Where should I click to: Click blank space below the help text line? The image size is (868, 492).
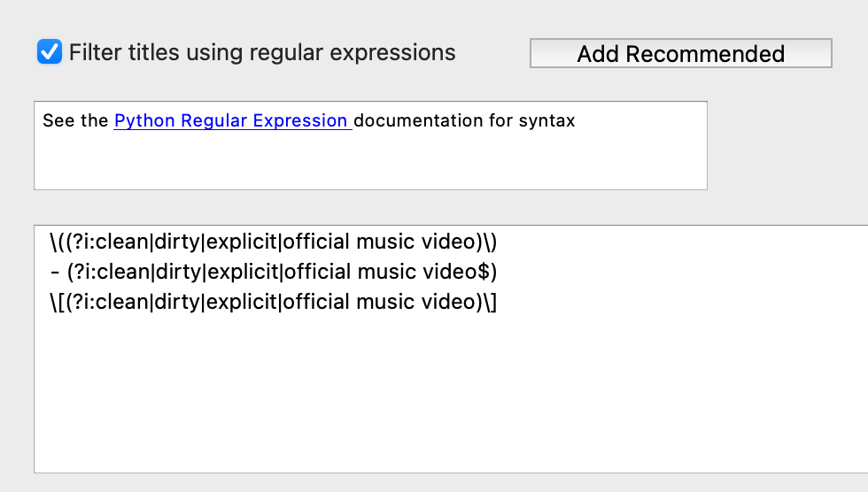pos(354,164)
